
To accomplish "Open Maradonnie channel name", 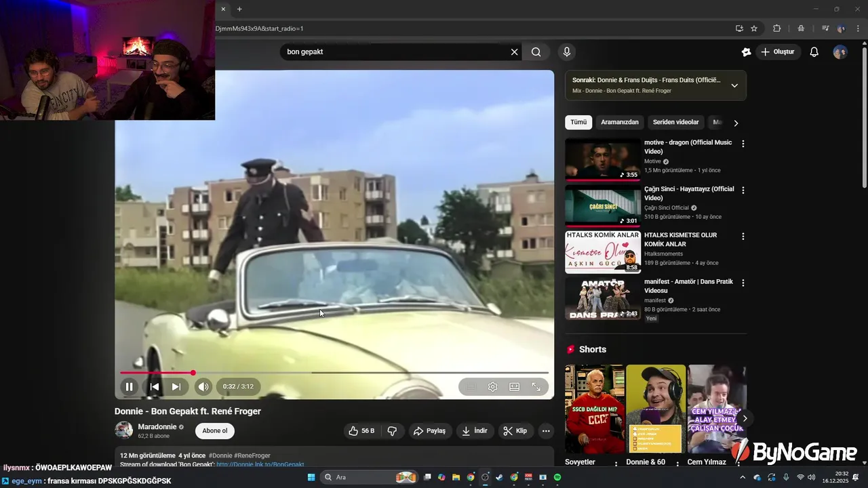I will [x=157, y=427].
